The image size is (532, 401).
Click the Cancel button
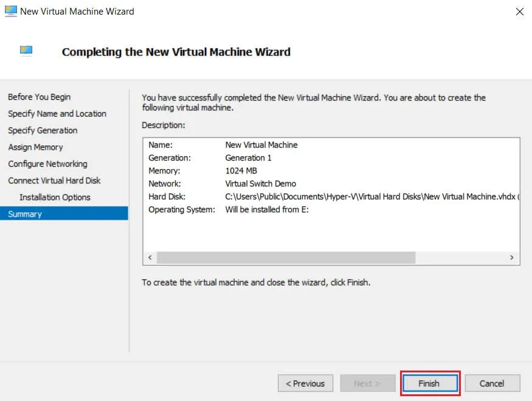[492, 383]
